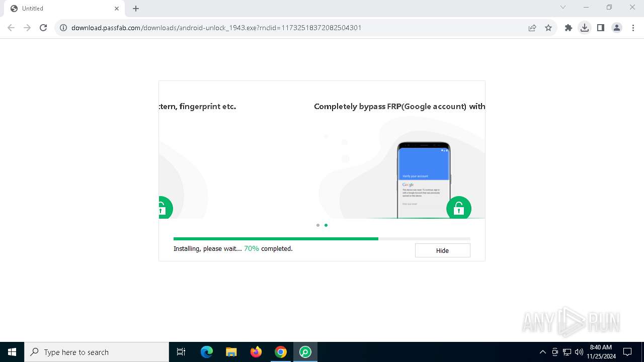Image resolution: width=644 pixels, height=362 pixels.
Task: Open Task View on taskbar
Action: click(x=181, y=352)
